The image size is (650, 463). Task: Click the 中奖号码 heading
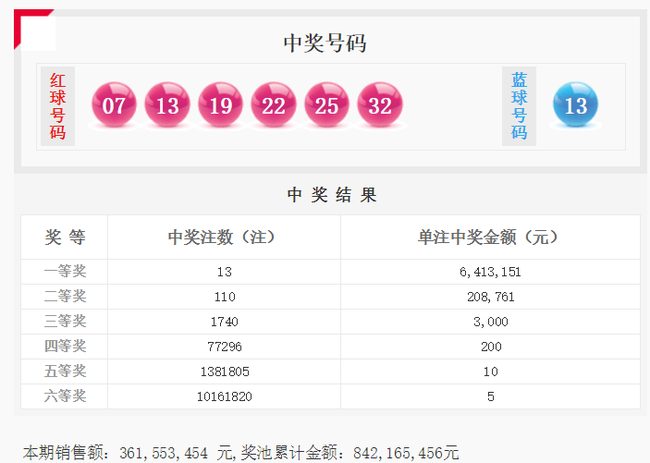[325, 43]
